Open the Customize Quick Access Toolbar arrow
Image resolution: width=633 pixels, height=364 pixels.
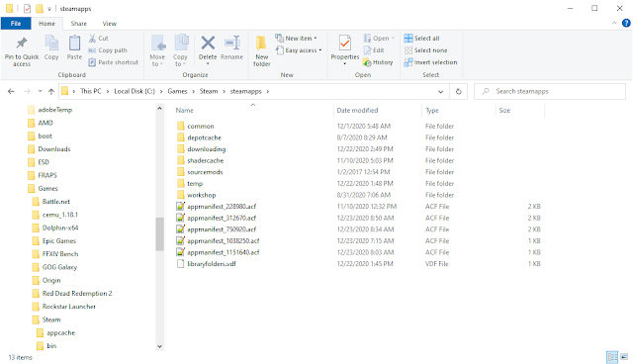(48, 9)
